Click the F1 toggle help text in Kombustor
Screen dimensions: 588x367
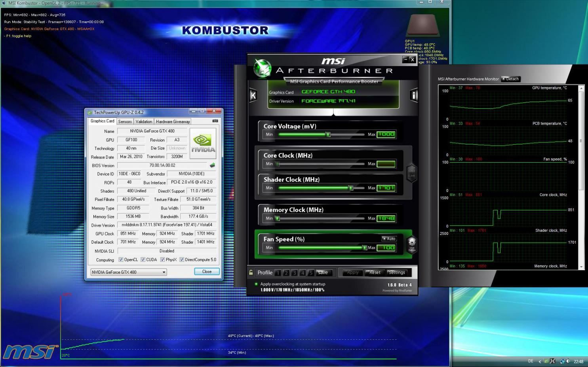pos(18,36)
